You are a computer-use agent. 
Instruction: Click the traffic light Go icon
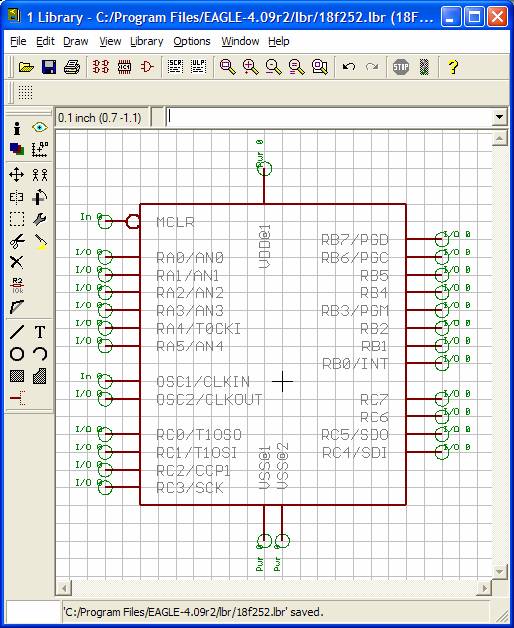point(424,66)
